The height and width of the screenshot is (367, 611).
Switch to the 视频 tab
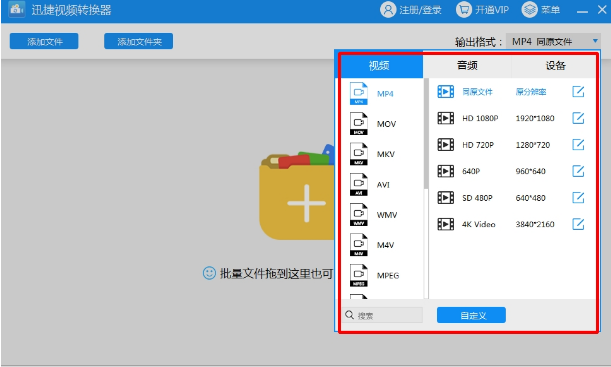coord(379,65)
